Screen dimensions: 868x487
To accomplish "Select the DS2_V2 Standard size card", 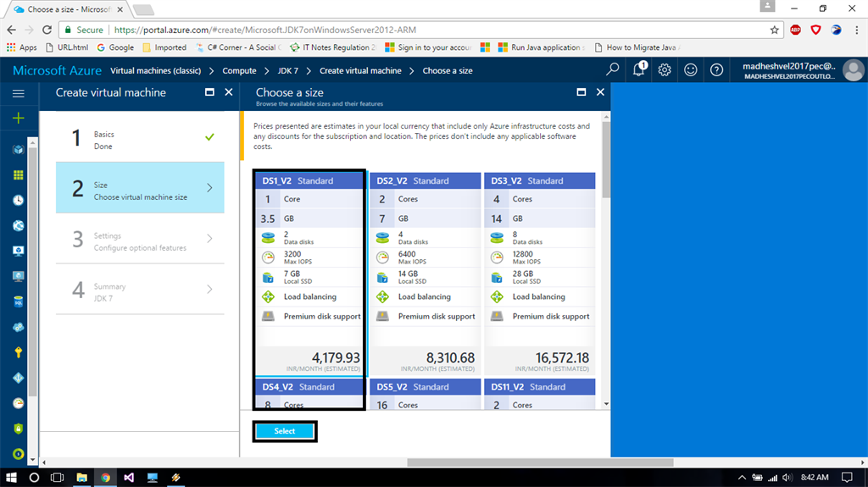I will [x=426, y=274].
